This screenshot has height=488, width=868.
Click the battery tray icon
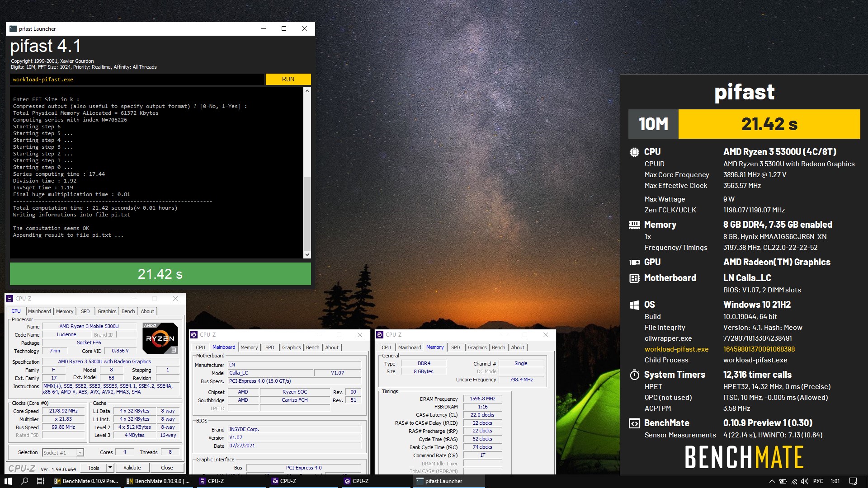coord(783,481)
